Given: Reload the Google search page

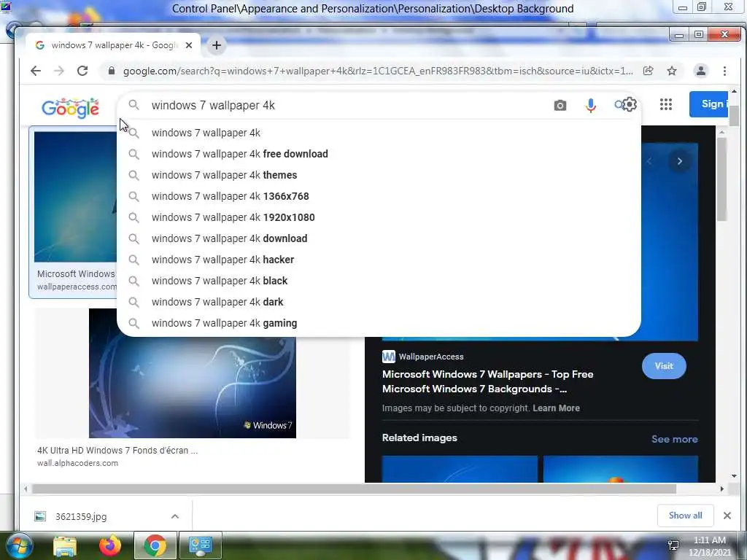Looking at the screenshot, I should (x=82, y=71).
